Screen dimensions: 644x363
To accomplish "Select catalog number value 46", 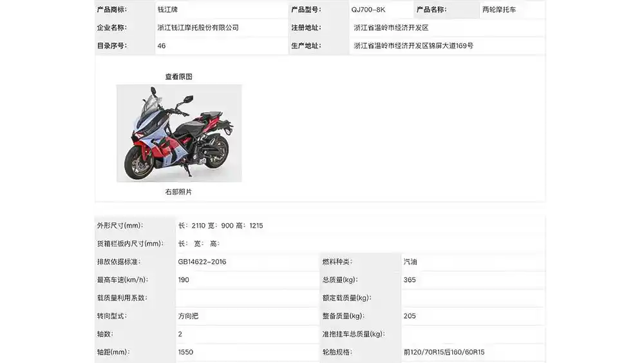I will tap(162, 46).
